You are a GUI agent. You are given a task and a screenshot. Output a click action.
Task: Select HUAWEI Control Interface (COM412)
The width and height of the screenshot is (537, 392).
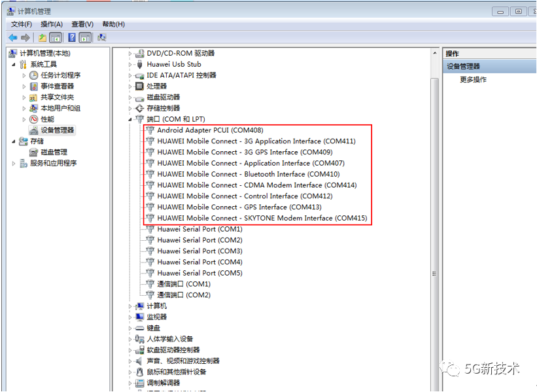[x=245, y=196]
